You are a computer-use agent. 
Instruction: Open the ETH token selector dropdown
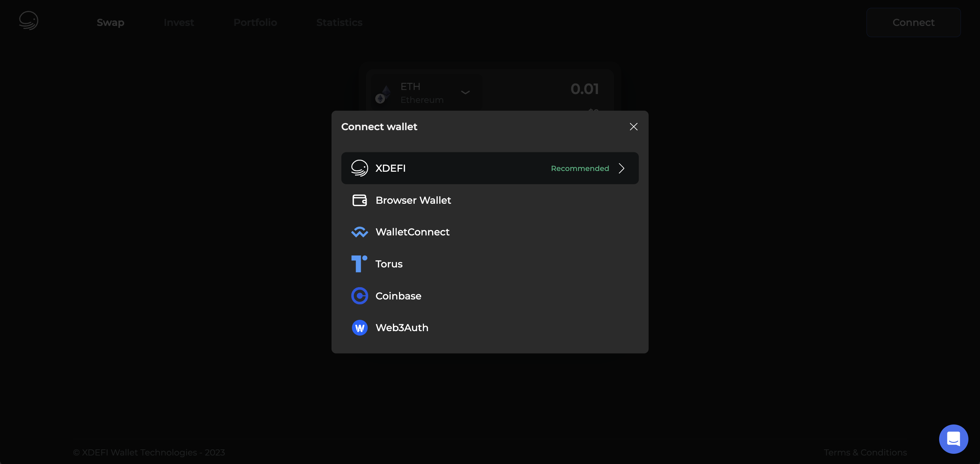point(465,92)
